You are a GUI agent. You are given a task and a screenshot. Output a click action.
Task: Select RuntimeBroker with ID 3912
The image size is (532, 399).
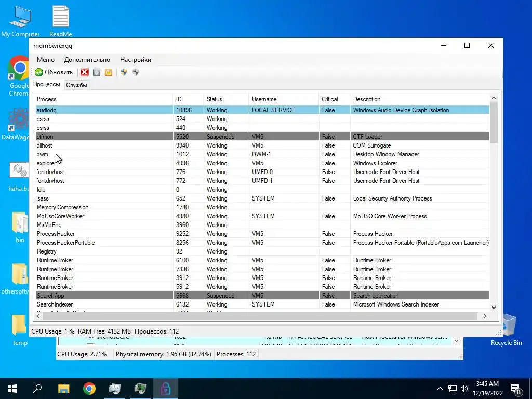(x=262, y=277)
